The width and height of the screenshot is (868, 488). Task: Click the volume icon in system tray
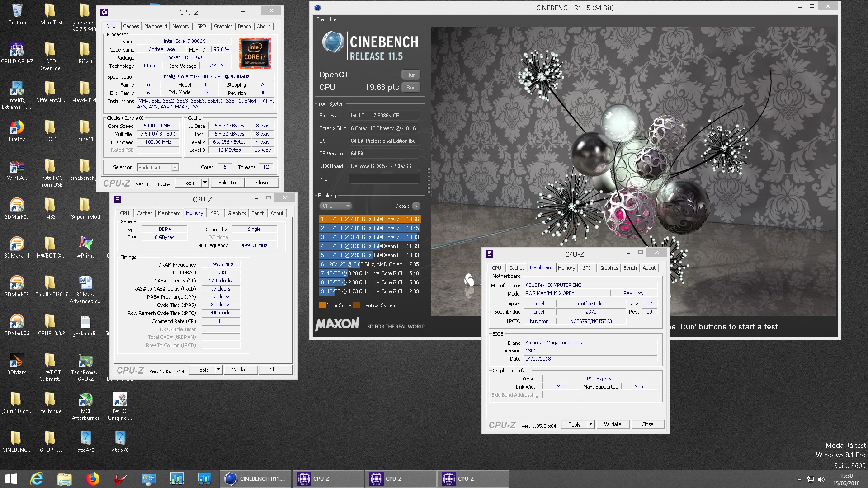[821, 479]
